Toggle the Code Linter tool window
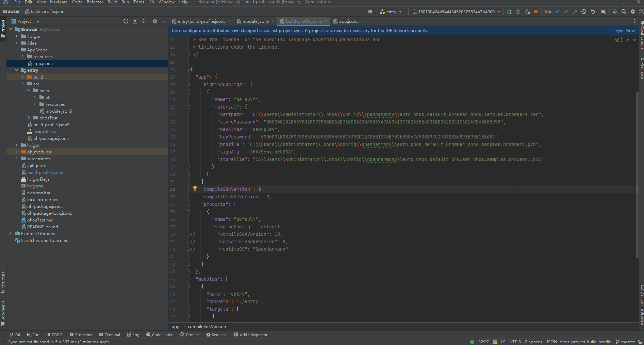 coord(159,335)
